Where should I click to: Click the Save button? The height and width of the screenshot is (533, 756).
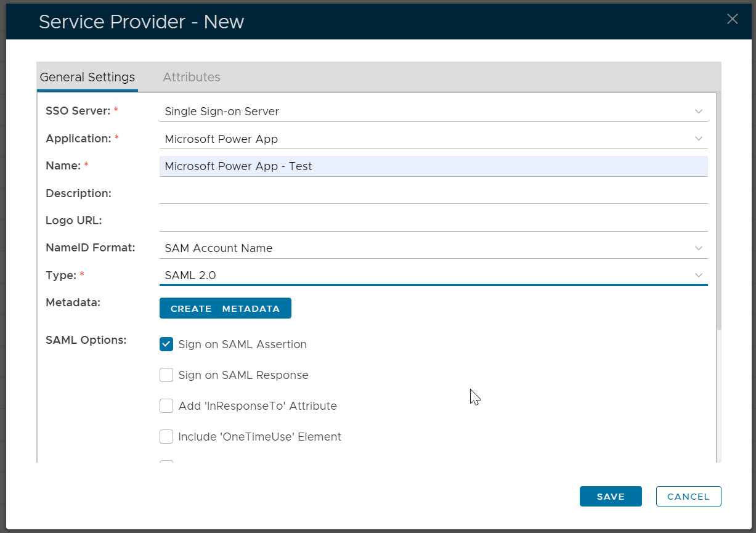tap(610, 497)
